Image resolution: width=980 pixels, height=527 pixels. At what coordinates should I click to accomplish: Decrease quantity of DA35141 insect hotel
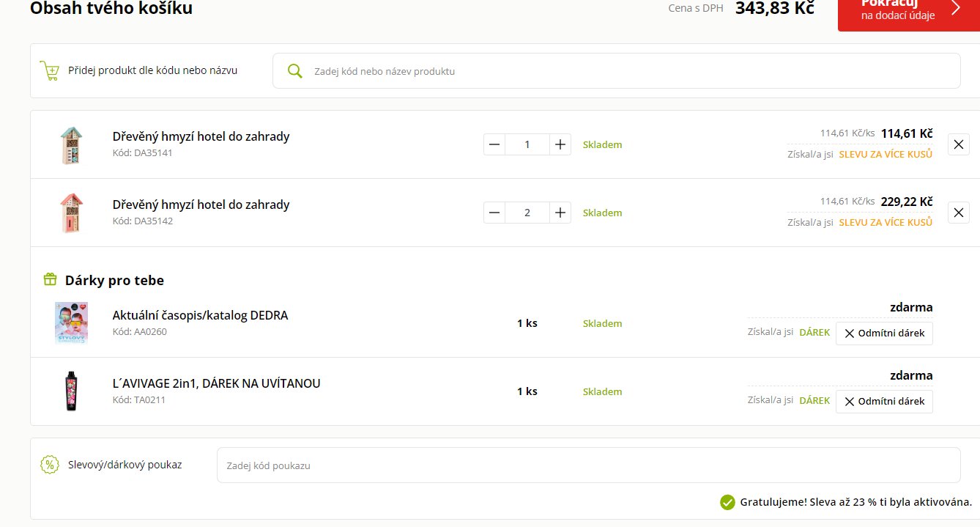(494, 144)
